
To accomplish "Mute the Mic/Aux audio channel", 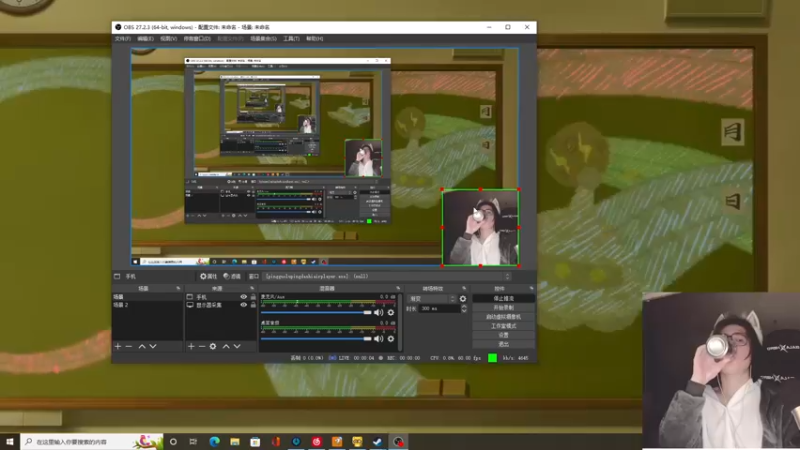I will (x=378, y=312).
